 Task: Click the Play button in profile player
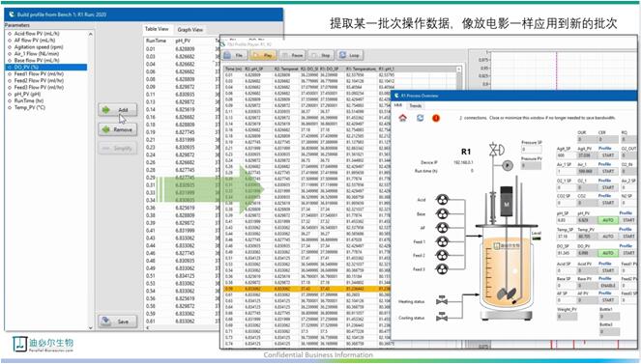pos(263,55)
